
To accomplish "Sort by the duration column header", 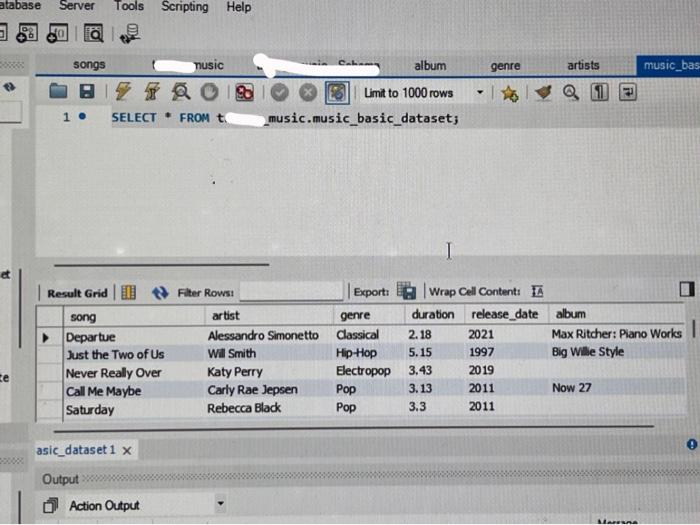I will pyautogui.click(x=434, y=314).
